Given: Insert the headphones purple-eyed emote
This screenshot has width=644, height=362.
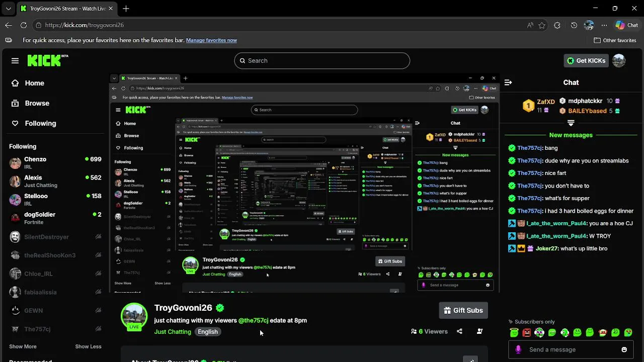Looking at the screenshot, I should click(539, 332).
